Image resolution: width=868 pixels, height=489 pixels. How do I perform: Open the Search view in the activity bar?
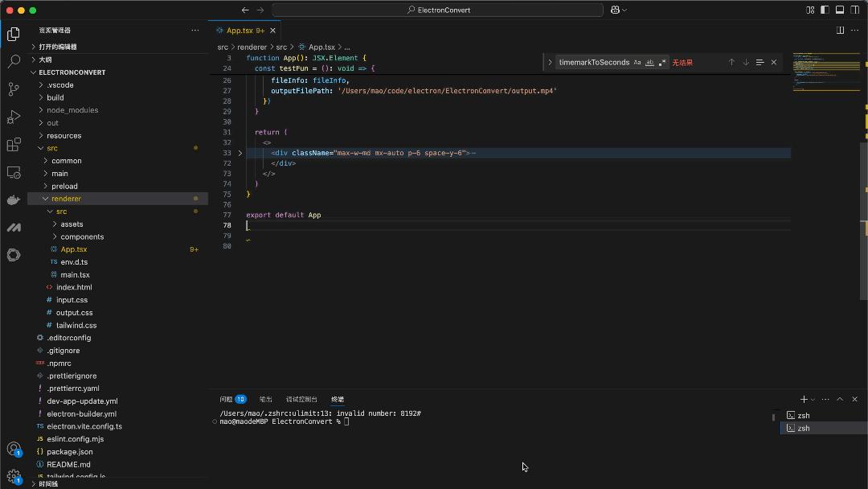pos(13,60)
